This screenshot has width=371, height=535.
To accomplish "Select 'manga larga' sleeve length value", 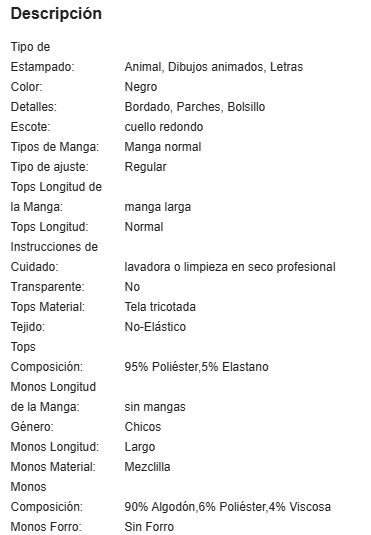I will [158, 207].
